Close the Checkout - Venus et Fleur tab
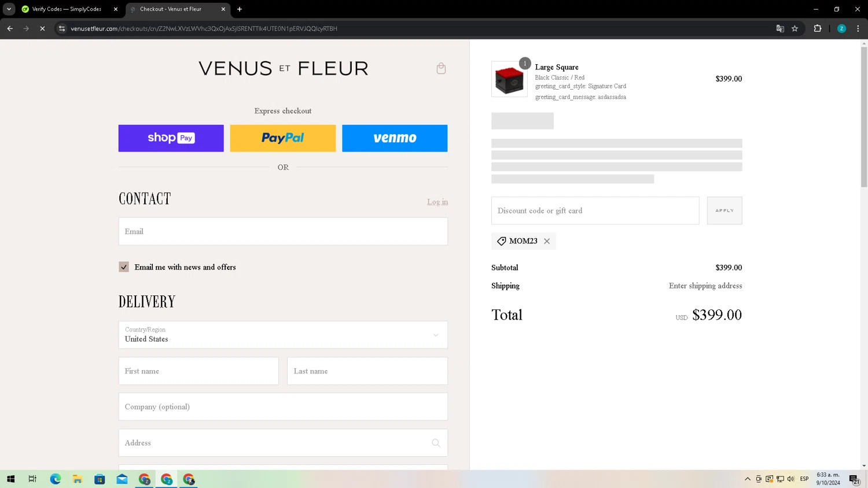The width and height of the screenshot is (868, 488). 223,9
